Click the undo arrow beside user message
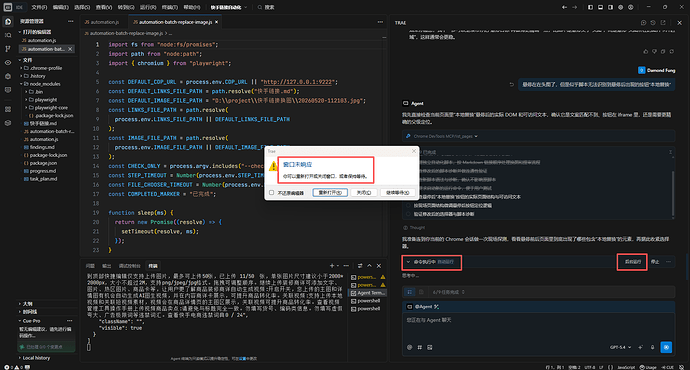The height and width of the screenshot is (370, 690). 511,84
